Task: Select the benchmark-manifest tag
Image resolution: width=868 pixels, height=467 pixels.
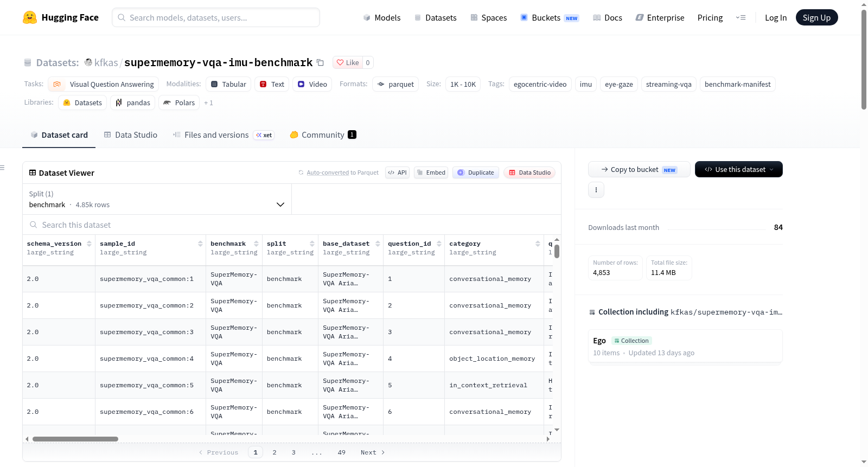Action: coord(738,84)
